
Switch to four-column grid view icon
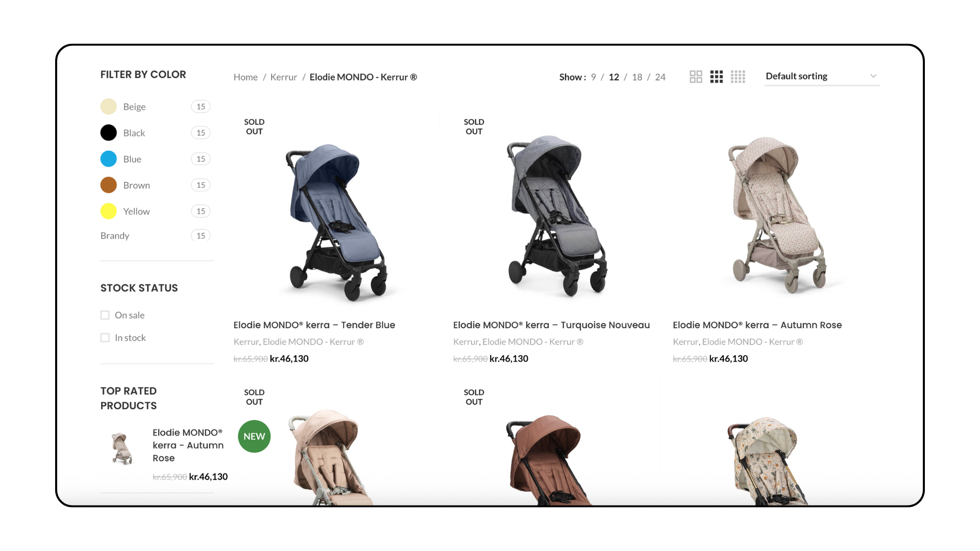tap(738, 77)
